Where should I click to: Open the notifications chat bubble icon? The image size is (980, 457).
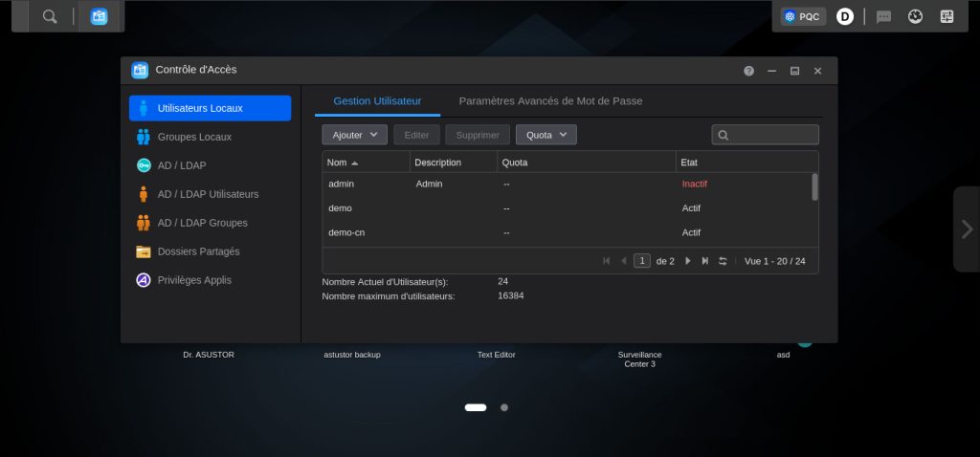point(883,17)
